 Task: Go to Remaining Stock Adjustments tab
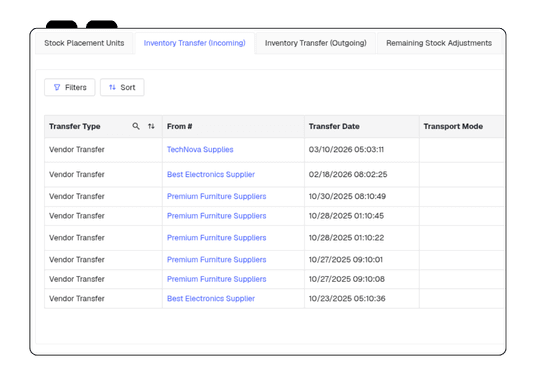(439, 43)
